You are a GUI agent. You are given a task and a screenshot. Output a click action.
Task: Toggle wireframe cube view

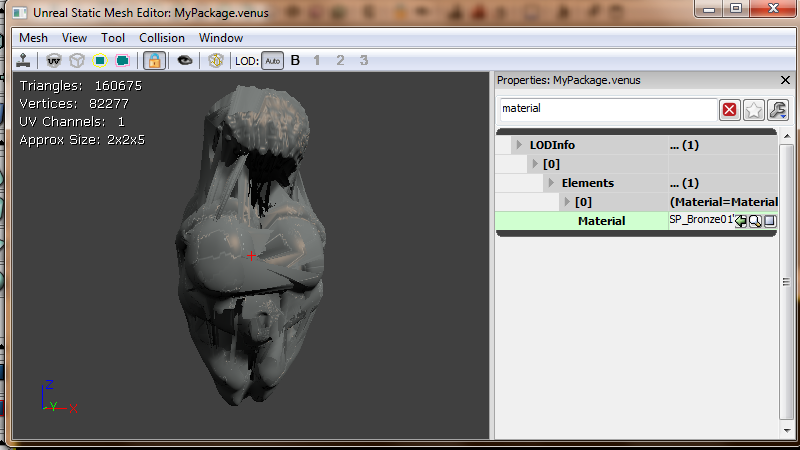pyautogui.click(x=77, y=61)
